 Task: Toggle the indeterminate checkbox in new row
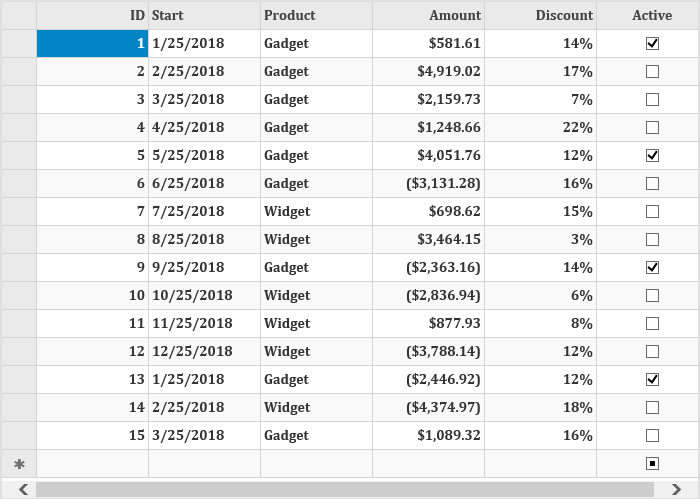652,464
